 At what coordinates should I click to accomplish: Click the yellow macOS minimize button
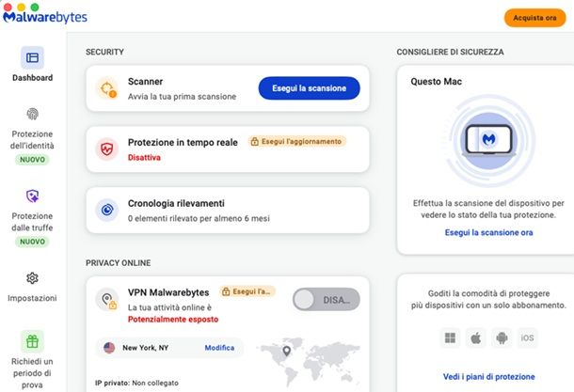(x=22, y=7)
